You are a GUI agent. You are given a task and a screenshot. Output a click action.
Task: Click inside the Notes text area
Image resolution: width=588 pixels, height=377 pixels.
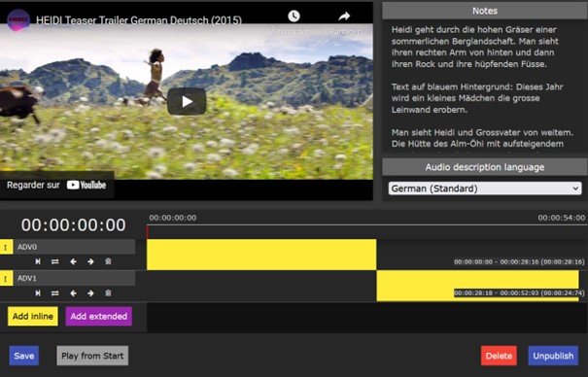(485, 86)
